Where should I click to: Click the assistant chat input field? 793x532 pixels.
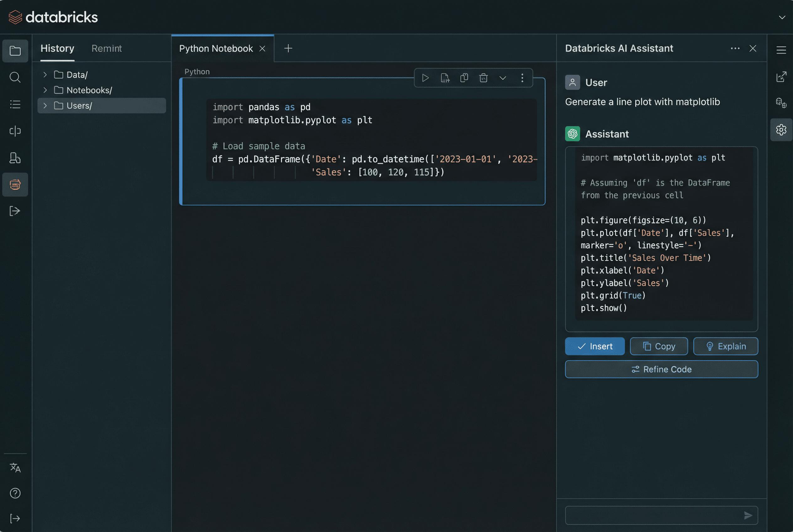652,515
